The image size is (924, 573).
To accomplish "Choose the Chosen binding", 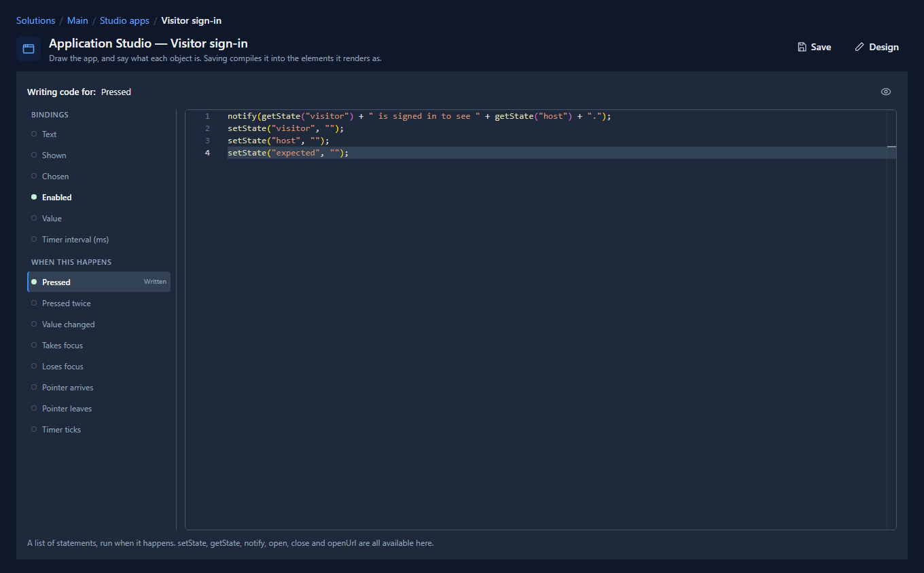I will coord(99,177).
